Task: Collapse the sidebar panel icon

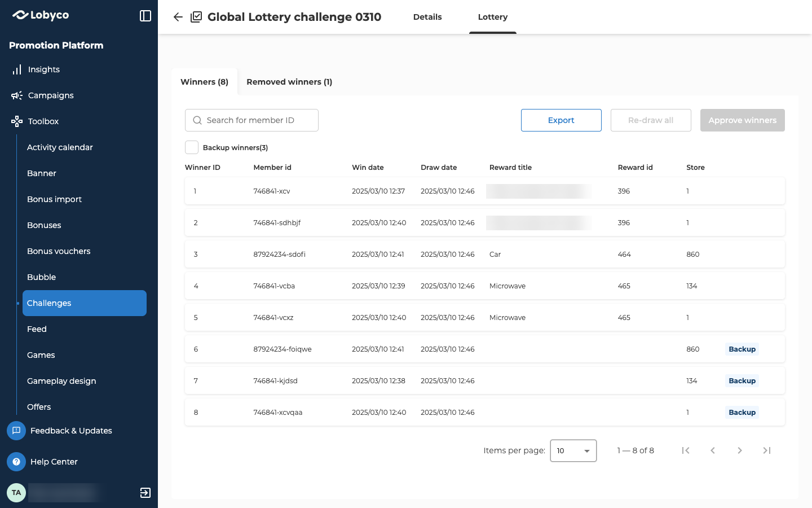Action: coord(145,16)
